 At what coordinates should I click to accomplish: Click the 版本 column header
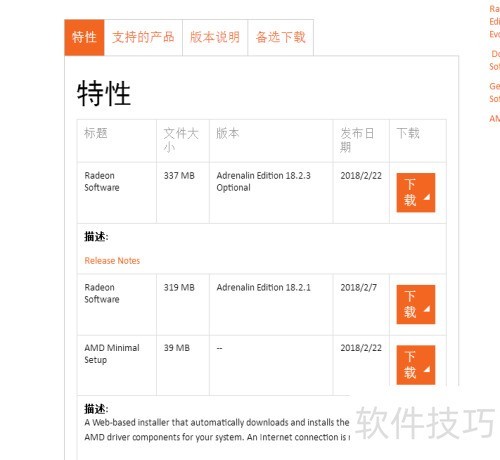pyautogui.click(x=228, y=133)
